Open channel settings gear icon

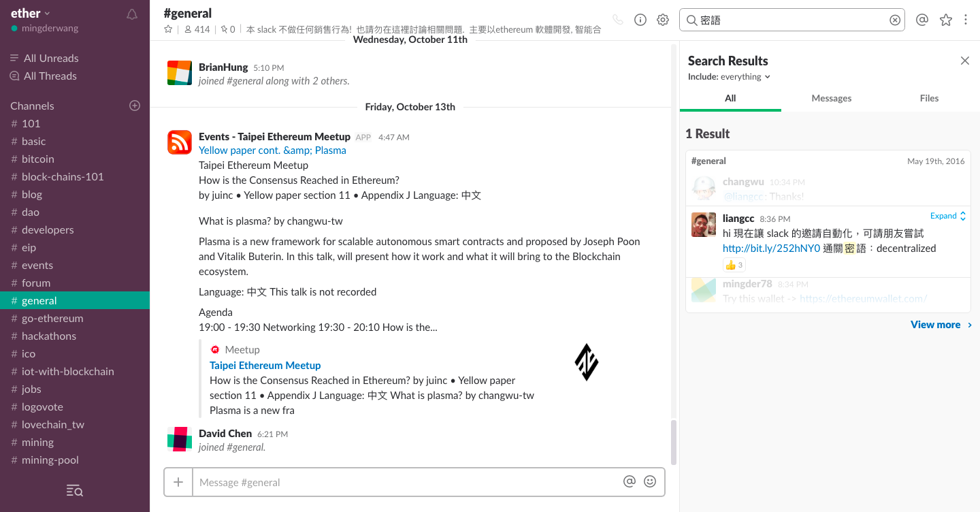pyautogui.click(x=663, y=20)
